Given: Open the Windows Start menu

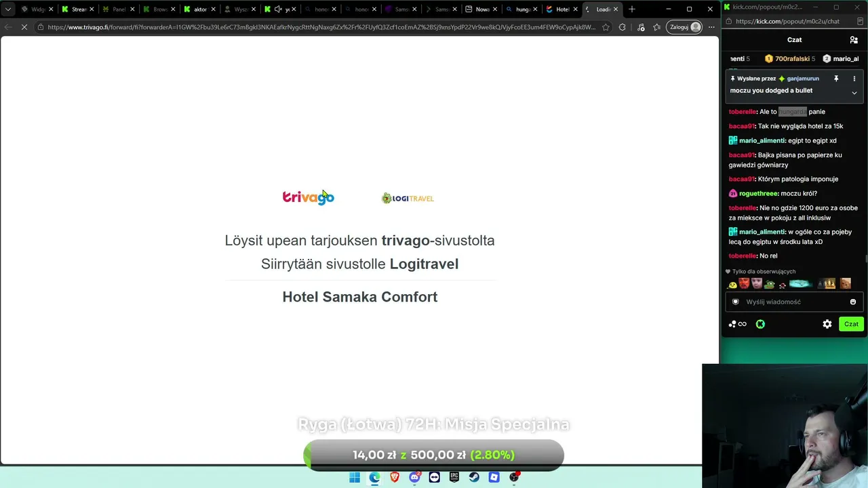Looking at the screenshot, I should click(x=355, y=477).
